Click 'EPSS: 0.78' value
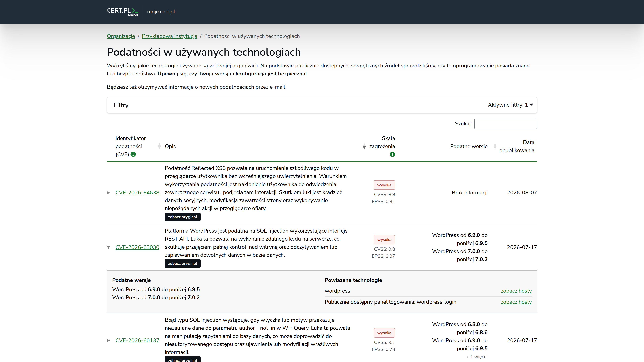644x362 pixels. pyautogui.click(x=383, y=349)
